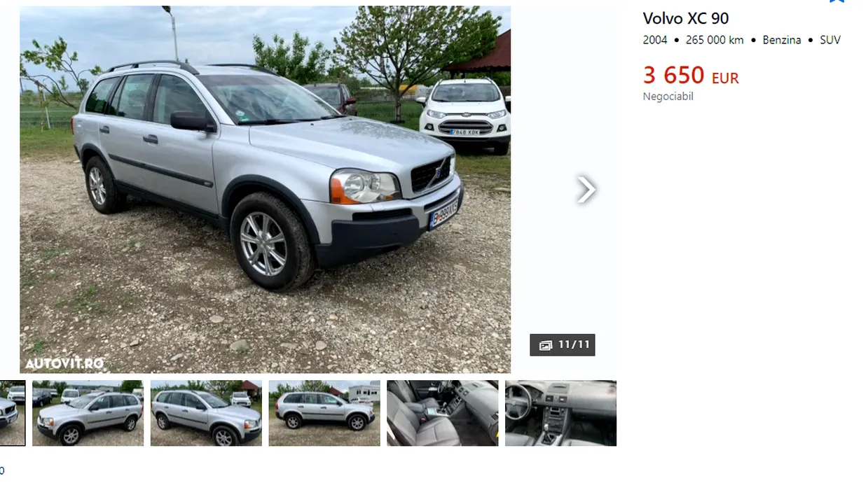Open thumbnail showing car's front-left view
The height and width of the screenshot is (490, 868).
click(x=88, y=413)
